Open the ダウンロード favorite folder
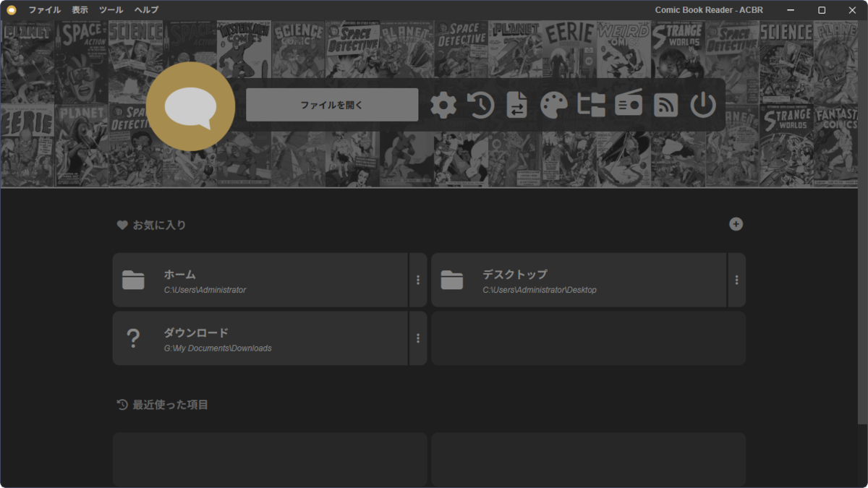Image resolution: width=868 pixels, height=488 pixels. pos(260,338)
